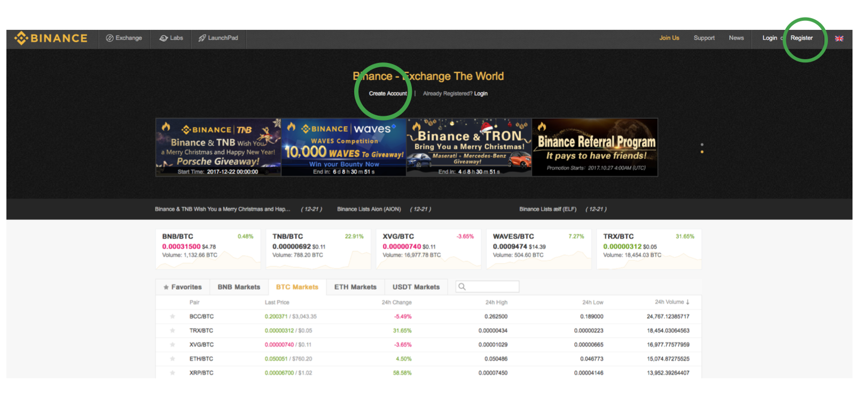The image size is (868, 405).
Task: Click the 24,767.12385717 volume value
Action: coord(668,316)
